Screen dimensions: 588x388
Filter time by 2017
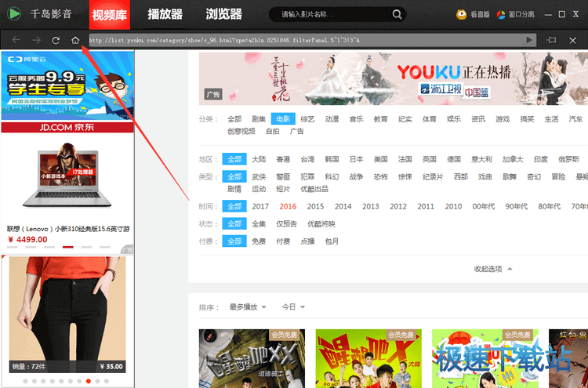click(x=260, y=206)
